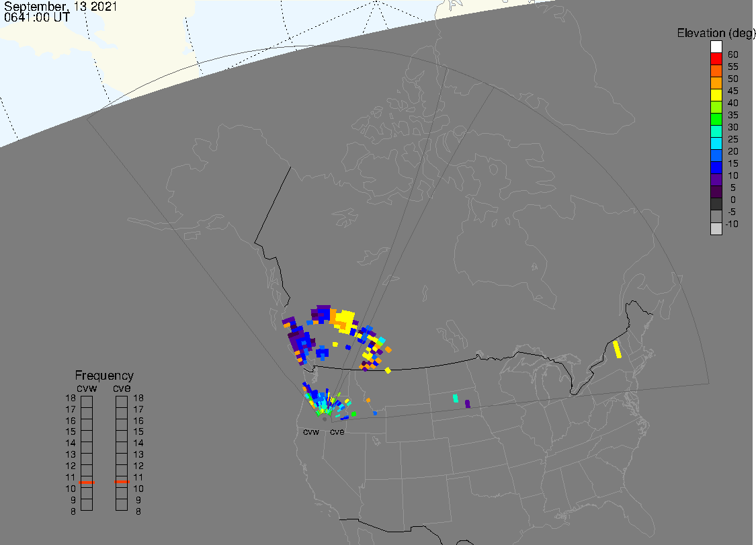Click the top cell of the cvw frequency bar
This screenshot has height=545, width=756.
(x=87, y=402)
